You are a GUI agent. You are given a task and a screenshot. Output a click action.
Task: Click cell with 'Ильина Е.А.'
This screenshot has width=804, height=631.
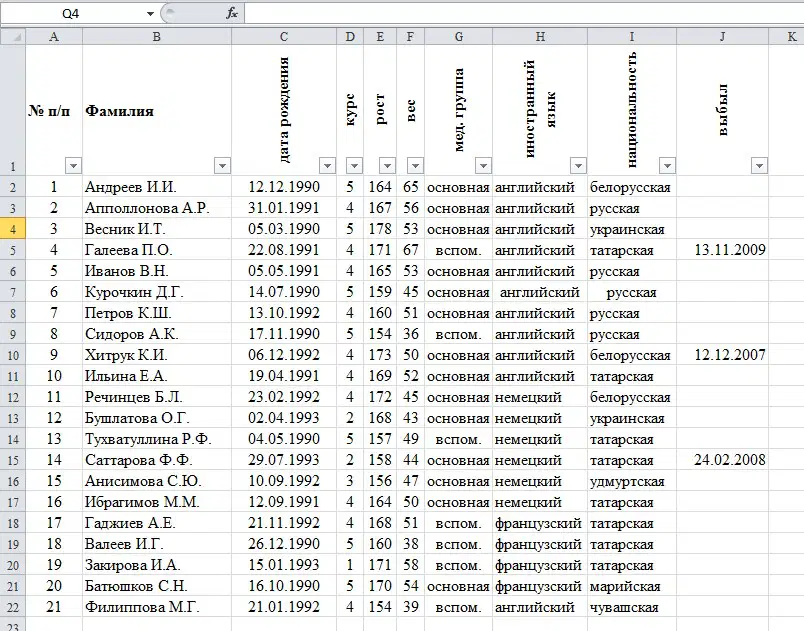click(157, 376)
